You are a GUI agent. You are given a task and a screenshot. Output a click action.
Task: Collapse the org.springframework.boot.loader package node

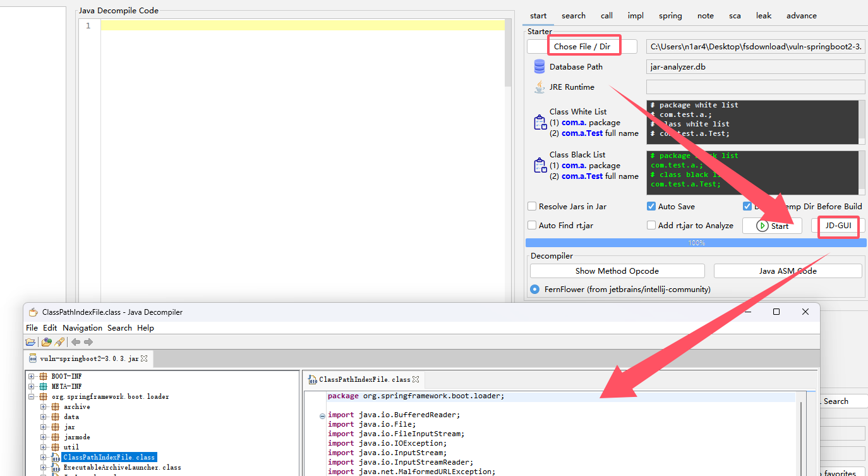(x=32, y=396)
